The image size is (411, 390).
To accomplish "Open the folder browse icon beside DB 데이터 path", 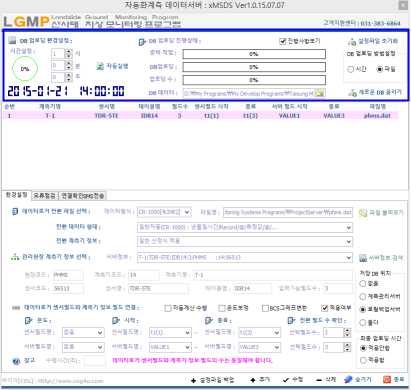I will 320,93.
